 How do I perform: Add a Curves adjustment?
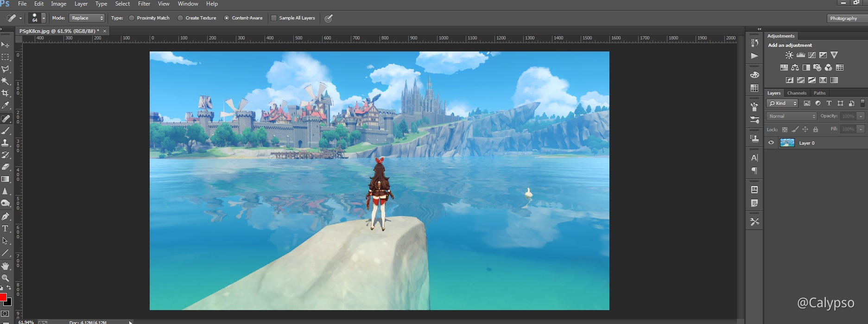pyautogui.click(x=811, y=55)
